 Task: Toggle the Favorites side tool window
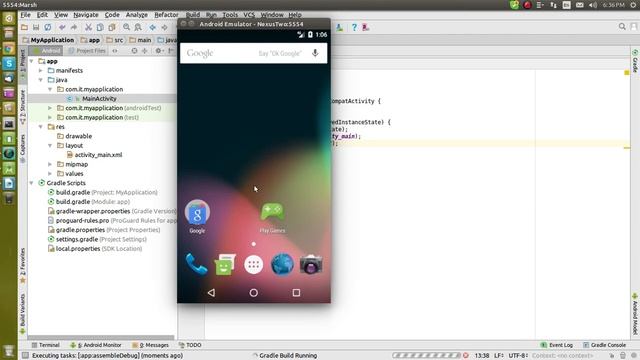23,265
